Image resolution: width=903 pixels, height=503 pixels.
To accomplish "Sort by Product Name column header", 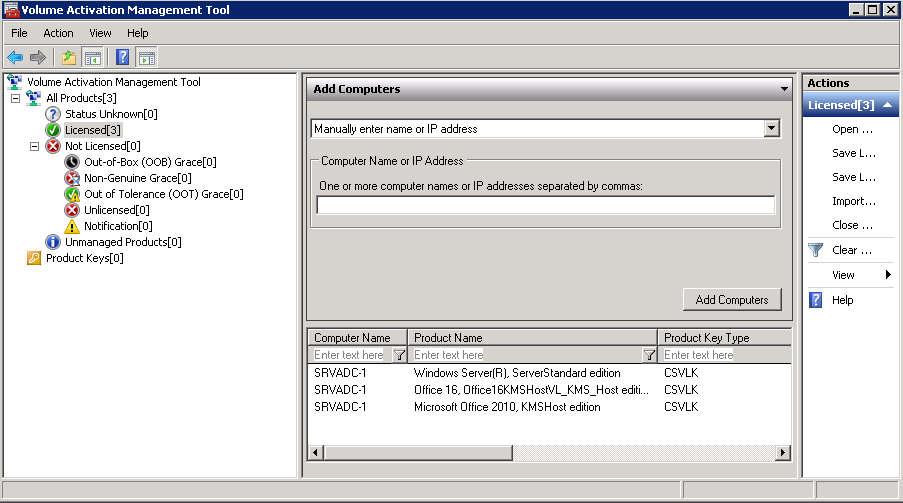I will (533, 338).
